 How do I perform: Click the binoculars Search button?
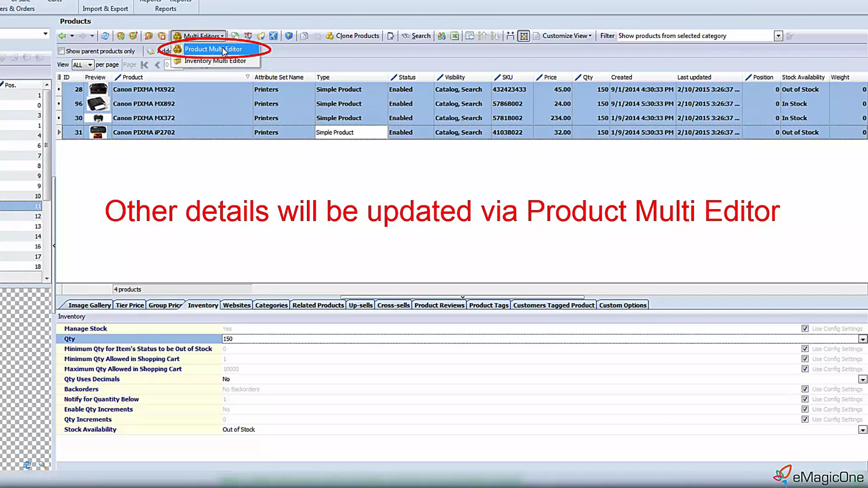point(416,36)
